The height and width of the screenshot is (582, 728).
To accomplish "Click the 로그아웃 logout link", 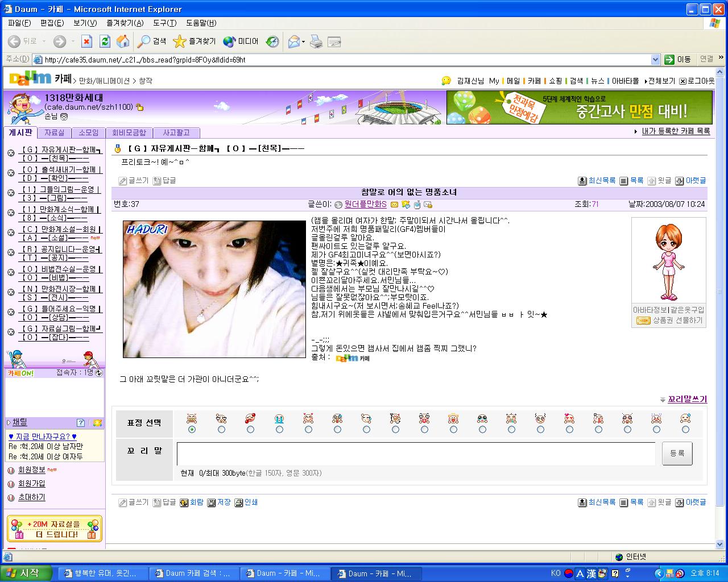I will point(697,81).
